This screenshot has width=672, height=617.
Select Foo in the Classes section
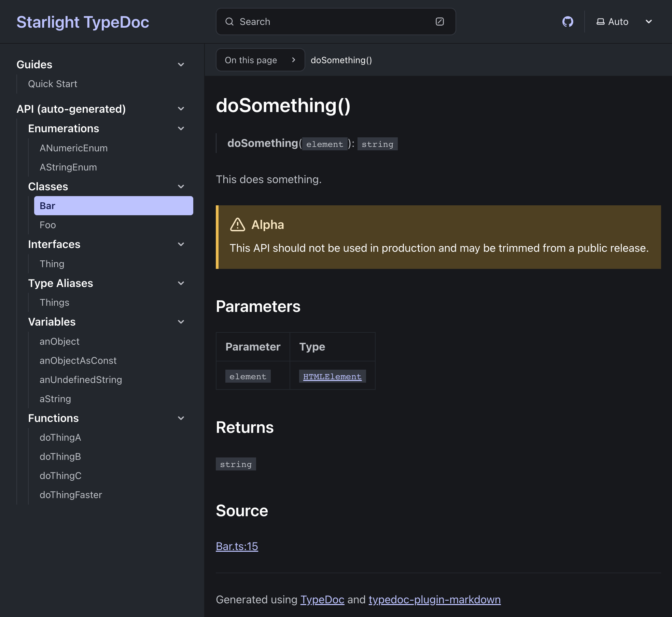(47, 224)
